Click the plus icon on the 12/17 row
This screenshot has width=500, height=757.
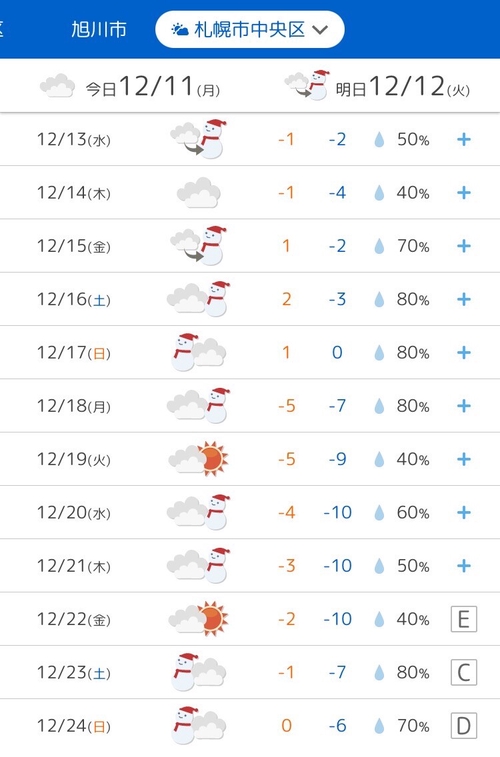[464, 352]
